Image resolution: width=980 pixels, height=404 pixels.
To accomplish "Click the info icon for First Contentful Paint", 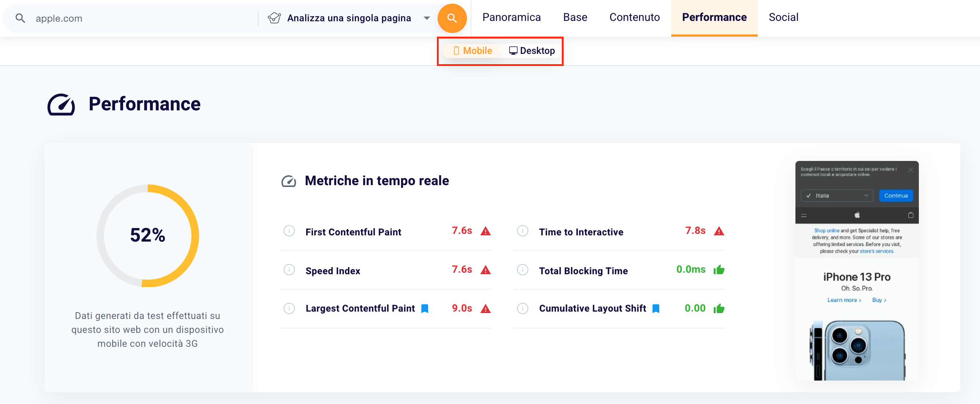I will point(289,231).
